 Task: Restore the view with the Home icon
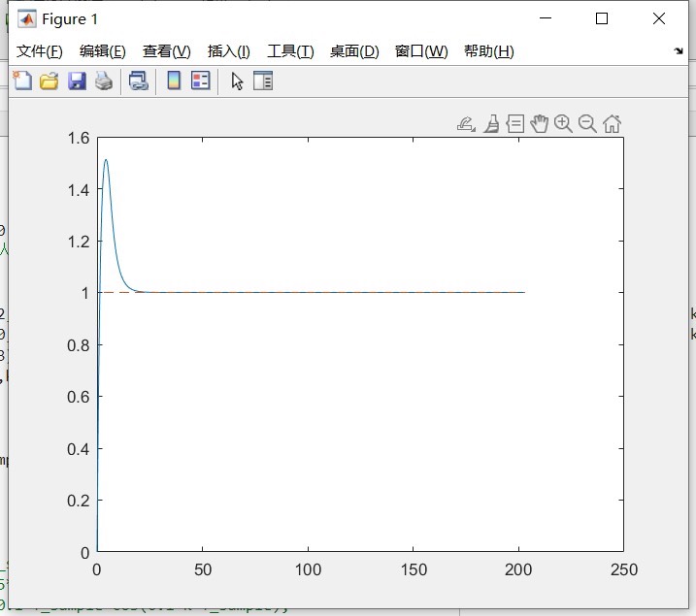(612, 124)
